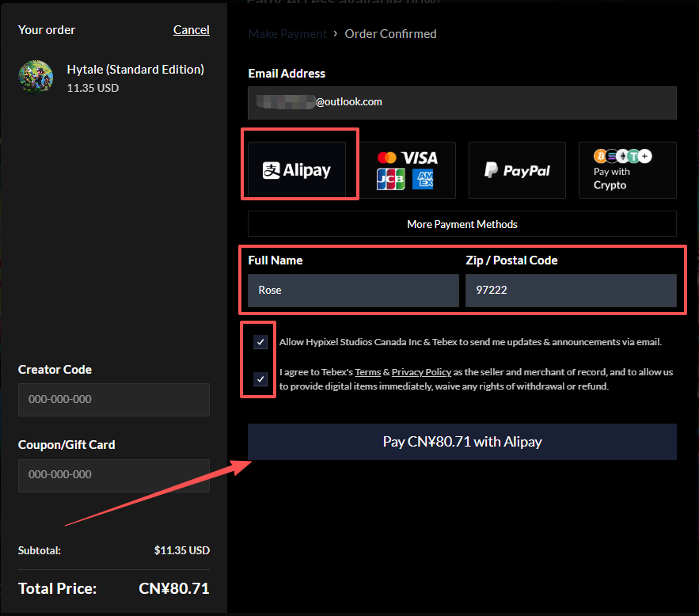The width and height of the screenshot is (699, 616).
Task: Choose the Visa/Mastercard card payment option
Action: pyautogui.click(x=406, y=170)
